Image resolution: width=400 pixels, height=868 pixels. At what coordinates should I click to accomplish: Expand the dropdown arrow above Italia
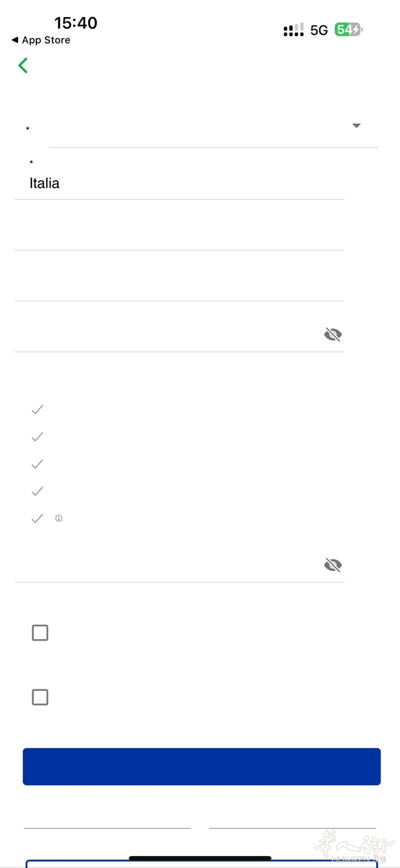[x=357, y=126]
